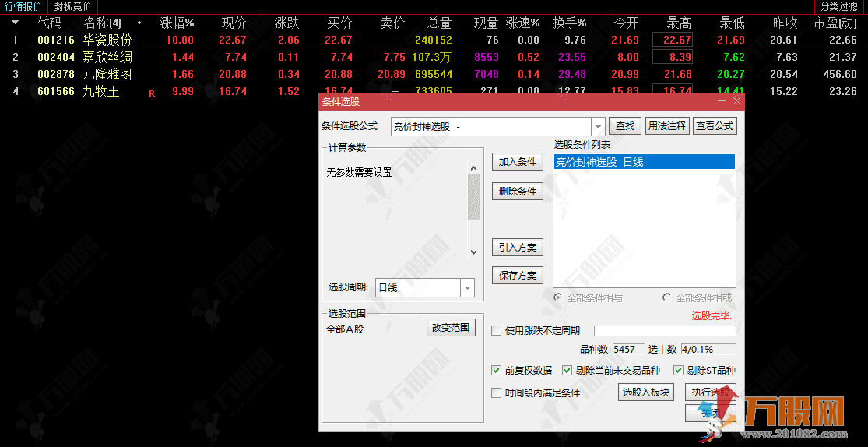
Task: Sort by the 换手% column header
Action: tap(569, 23)
